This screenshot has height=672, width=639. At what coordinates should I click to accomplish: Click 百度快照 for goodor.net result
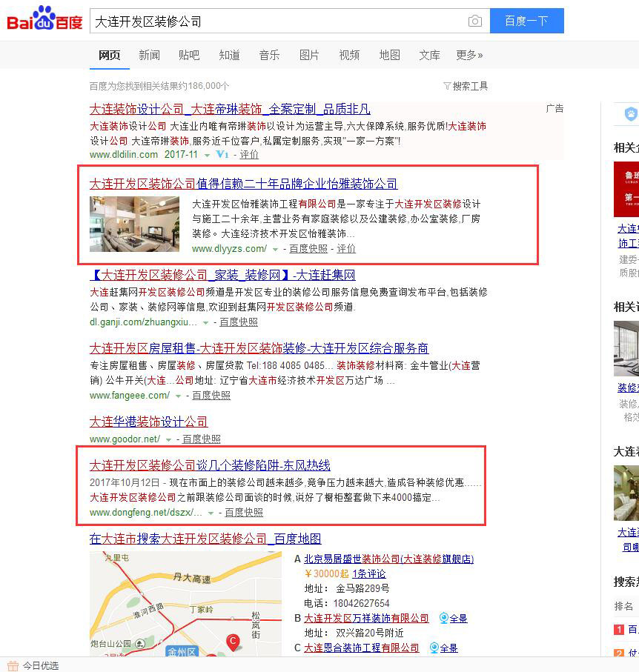[x=202, y=439]
